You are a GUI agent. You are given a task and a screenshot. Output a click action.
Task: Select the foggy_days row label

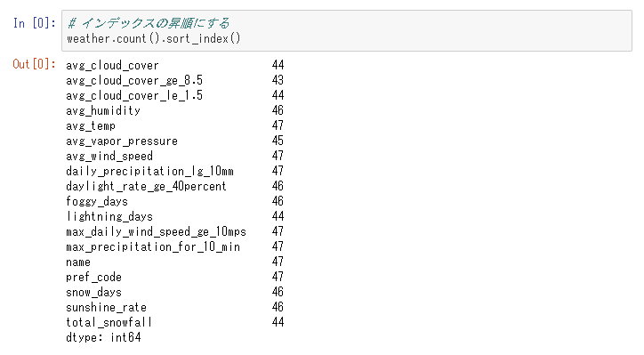pos(97,201)
